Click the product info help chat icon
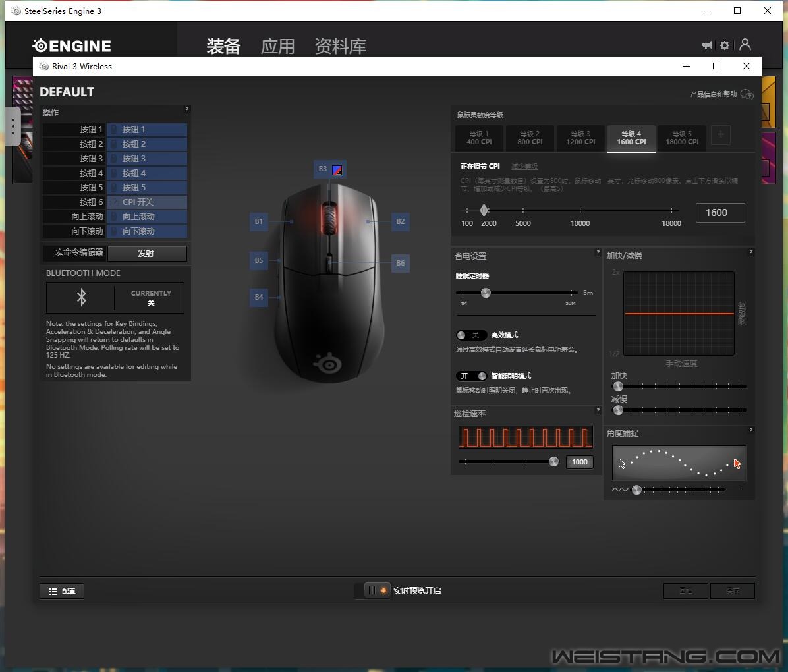 click(x=747, y=94)
